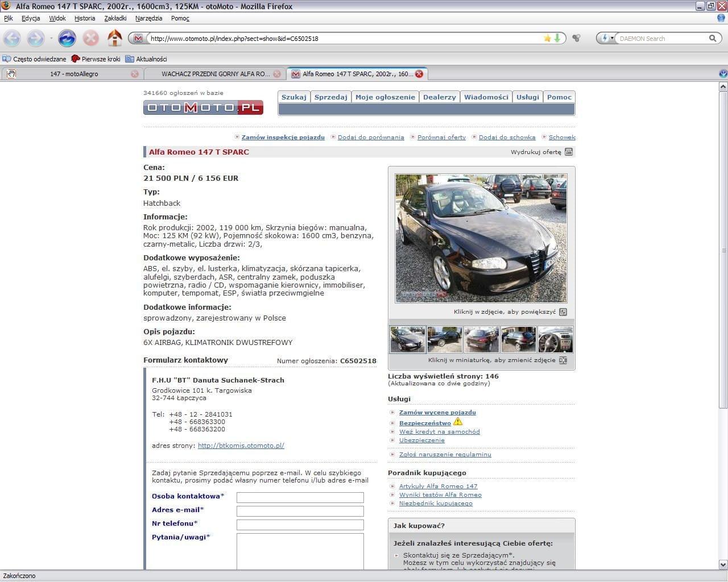Switch to the 147 - motoAllegro tab
Screen dimensions: 728x582
(x=72, y=74)
